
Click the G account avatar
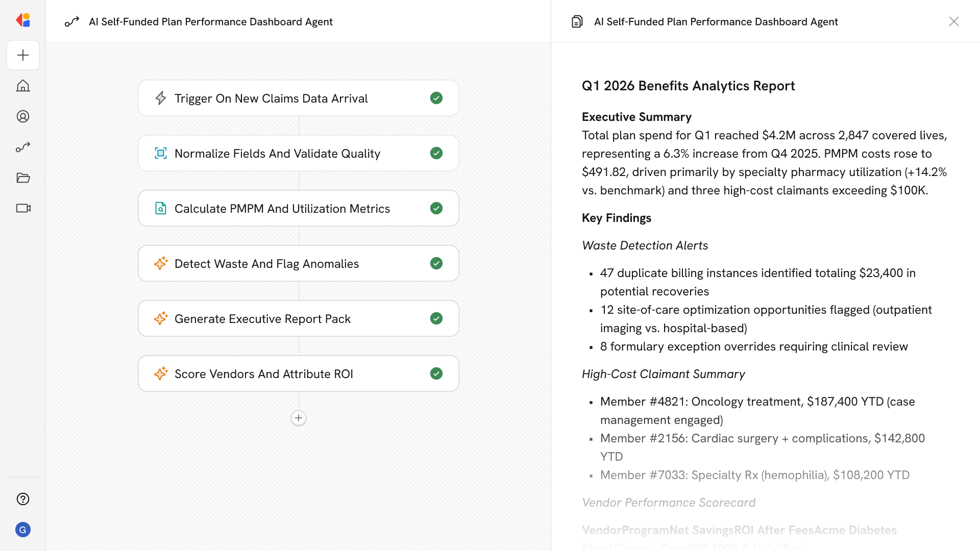pyautogui.click(x=23, y=530)
